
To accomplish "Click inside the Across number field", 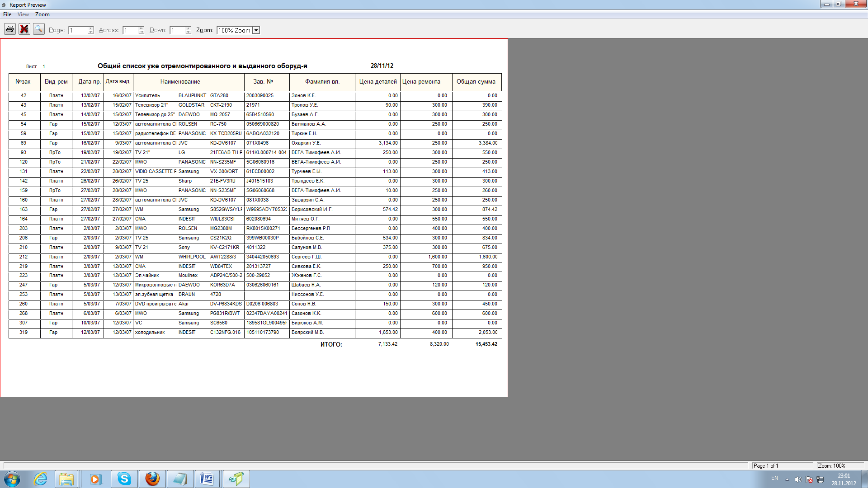I will pos(130,30).
